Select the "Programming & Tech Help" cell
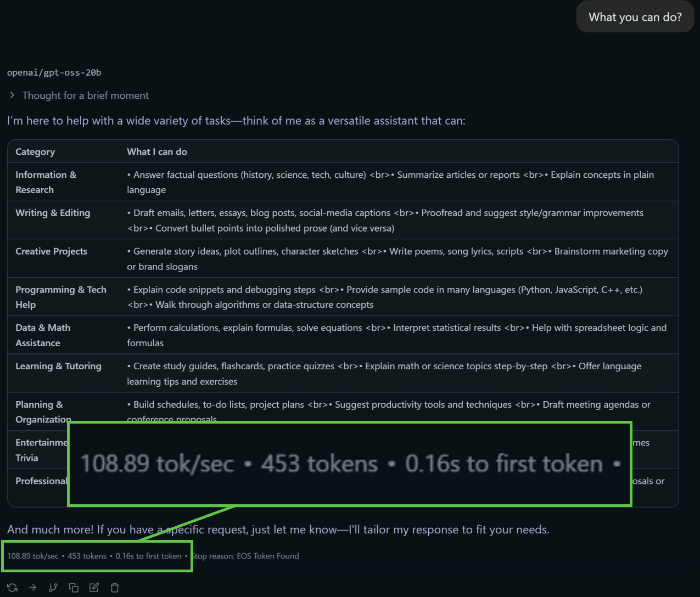The width and height of the screenshot is (700, 597). click(60, 297)
